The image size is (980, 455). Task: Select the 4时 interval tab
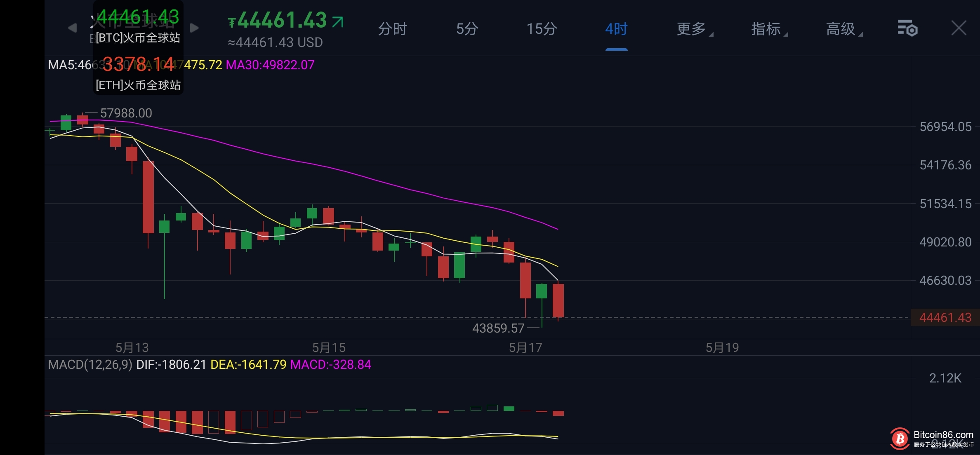(616, 29)
